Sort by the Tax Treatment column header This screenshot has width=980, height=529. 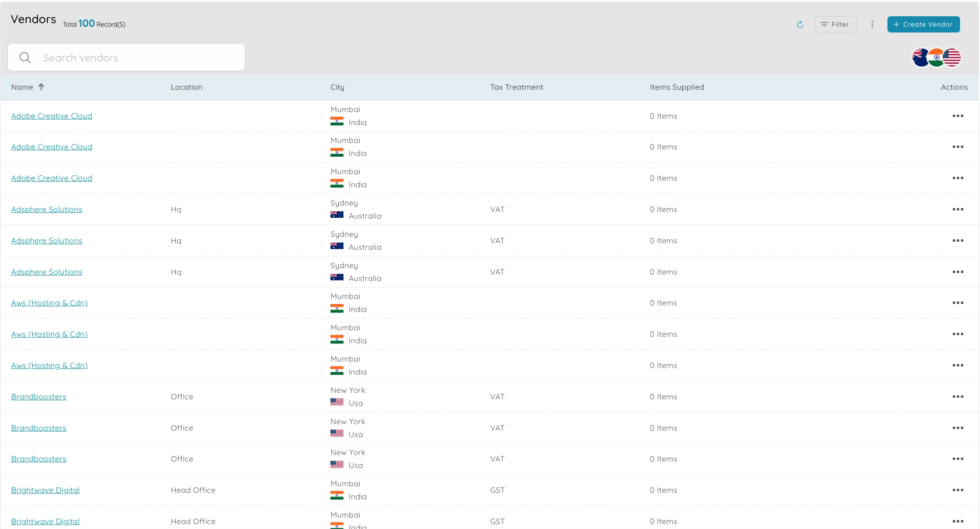tap(516, 87)
